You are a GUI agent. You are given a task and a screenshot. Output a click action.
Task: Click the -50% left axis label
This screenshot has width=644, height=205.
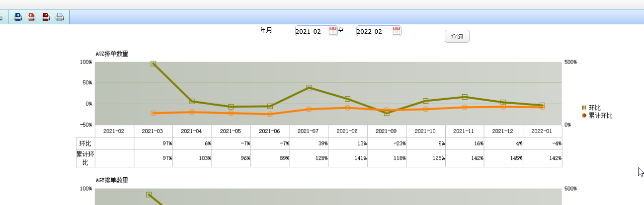[x=85, y=125]
